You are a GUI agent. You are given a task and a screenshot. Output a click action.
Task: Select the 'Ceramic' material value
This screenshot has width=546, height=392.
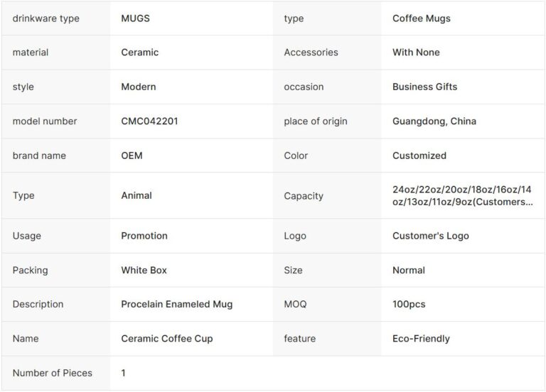click(140, 53)
